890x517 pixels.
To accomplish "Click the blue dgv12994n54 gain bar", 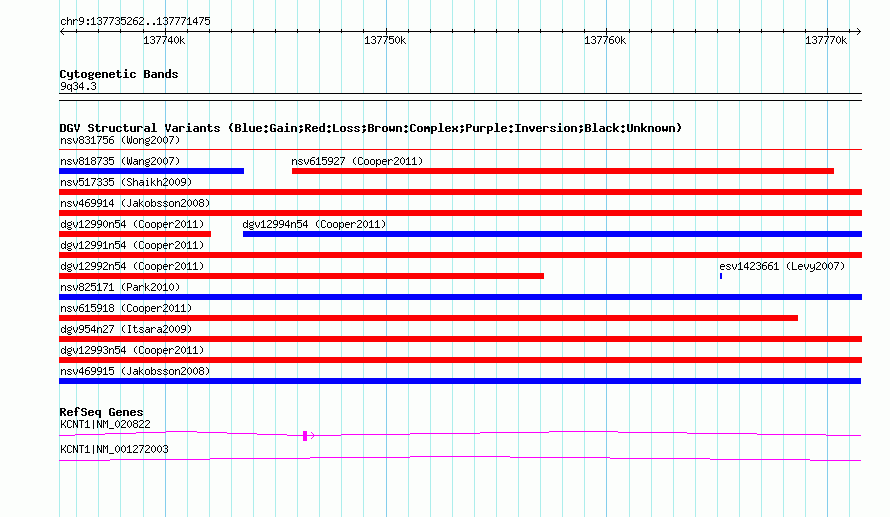I will [x=552, y=234].
